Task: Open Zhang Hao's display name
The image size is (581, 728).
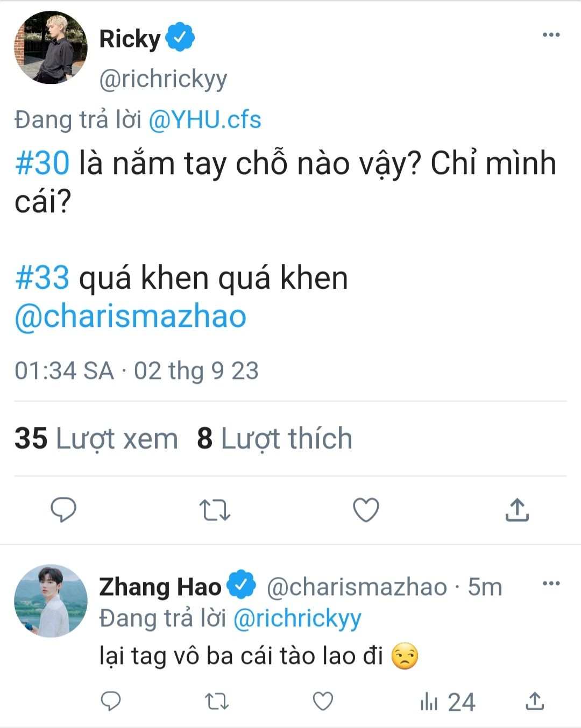Action: click(x=160, y=587)
